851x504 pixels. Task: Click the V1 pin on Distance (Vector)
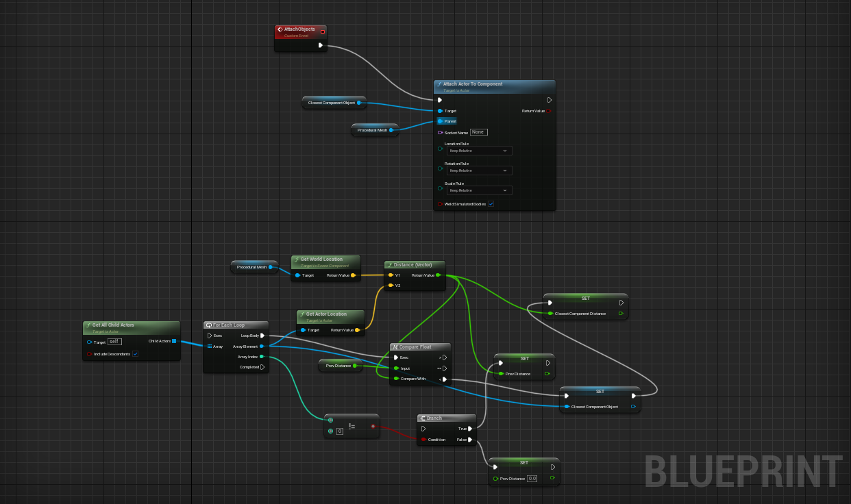click(x=391, y=275)
